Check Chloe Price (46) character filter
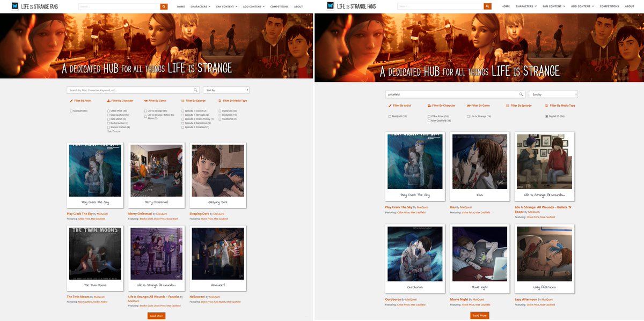 (108, 111)
